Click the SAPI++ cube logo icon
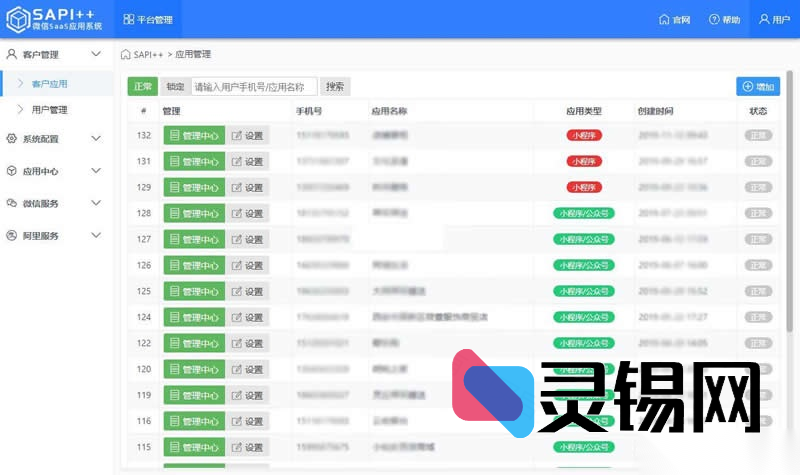800x475 pixels. [x=16, y=19]
